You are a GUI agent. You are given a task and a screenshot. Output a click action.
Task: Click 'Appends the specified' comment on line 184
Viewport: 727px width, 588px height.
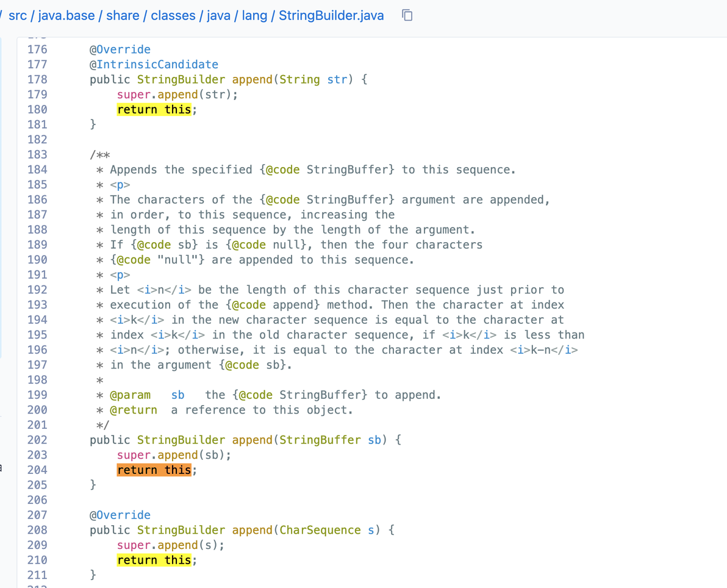tap(181, 170)
